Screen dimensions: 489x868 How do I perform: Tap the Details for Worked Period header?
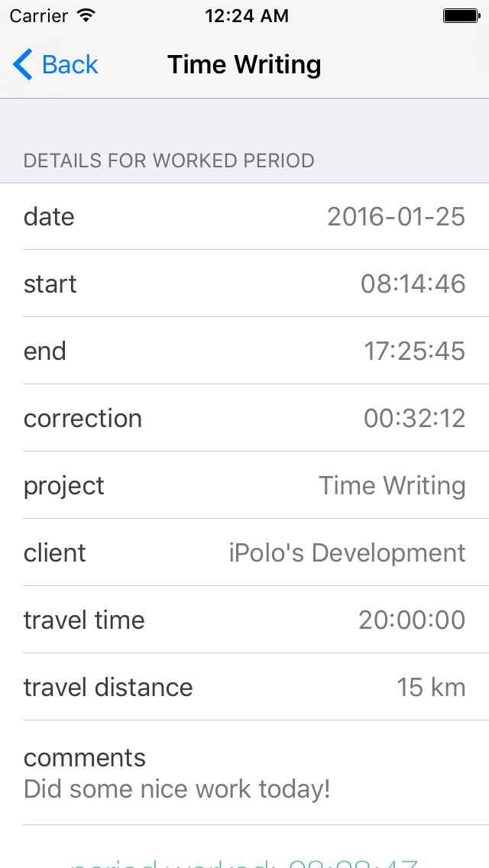coord(169,161)
